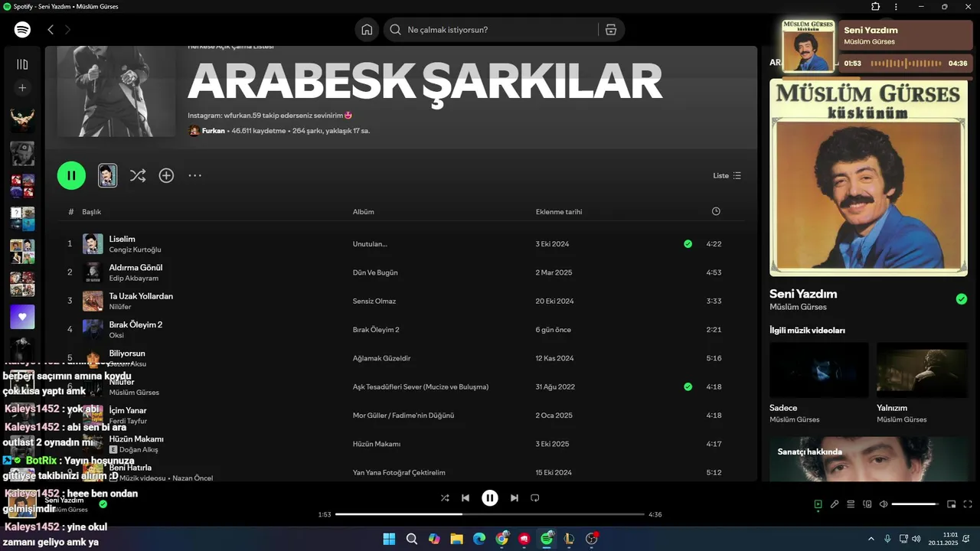Open the Liste view options dropdown
Image resolution: width=980 pixels, height=551 pixels.
(727, 175)
